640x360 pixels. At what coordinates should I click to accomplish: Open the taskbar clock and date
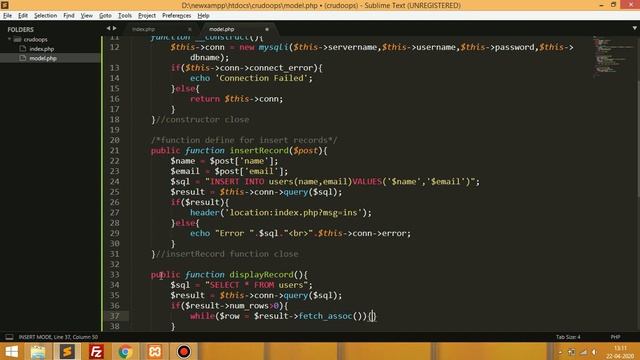tap(620, 352)
